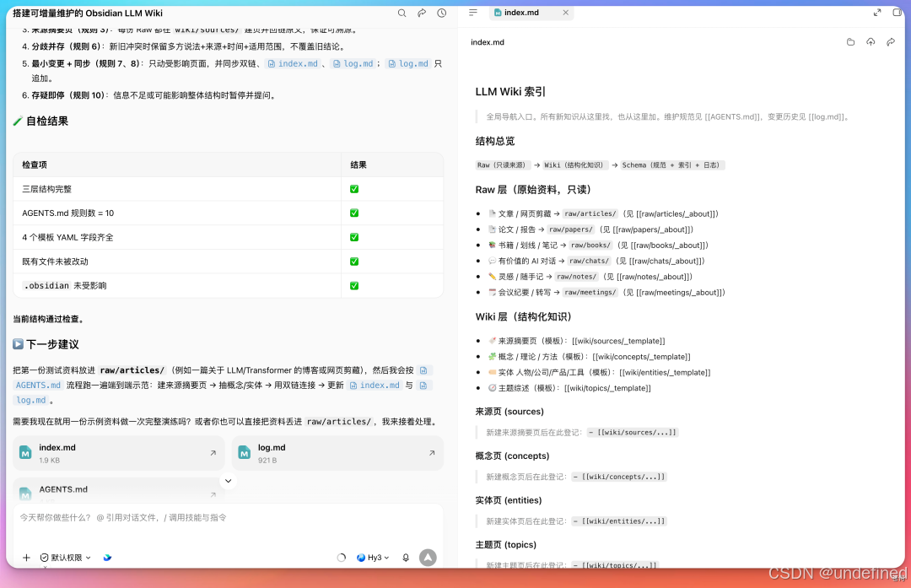This screenshot has width=911, height=588.
Task: Close the index.md tab
Action: 565,12
